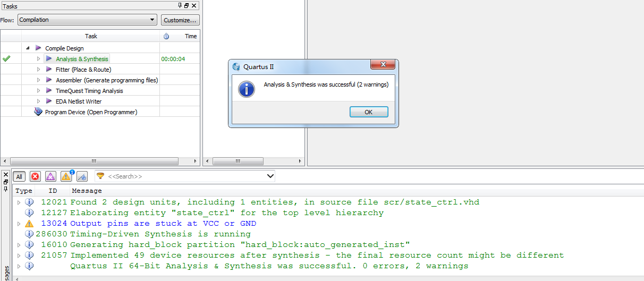The height and width of the screenshot is (281, 644).
Task: Pin the Tasks panel with the pushpin icon
Action: pyautogui.click(x=181, y=6)
